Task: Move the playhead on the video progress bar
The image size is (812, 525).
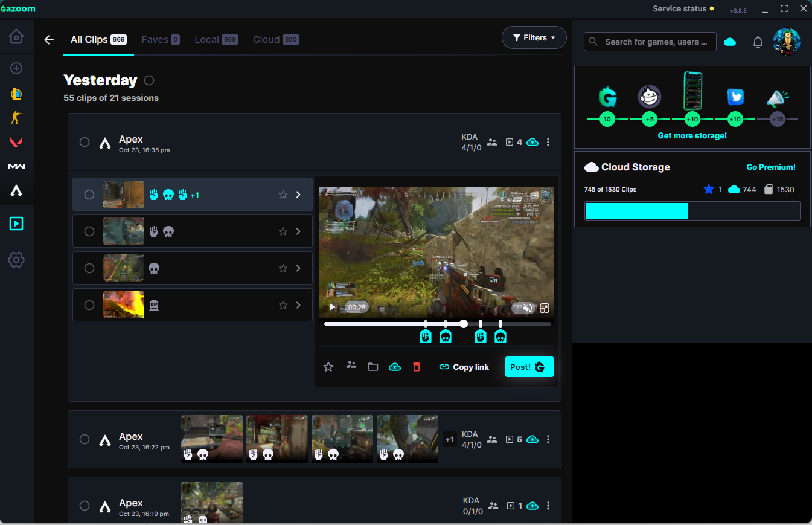Action: click(x=464, y=323)
